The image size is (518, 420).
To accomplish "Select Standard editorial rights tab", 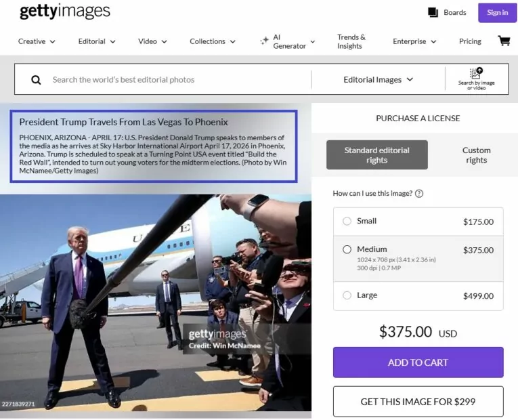I will tap(377, 155).
